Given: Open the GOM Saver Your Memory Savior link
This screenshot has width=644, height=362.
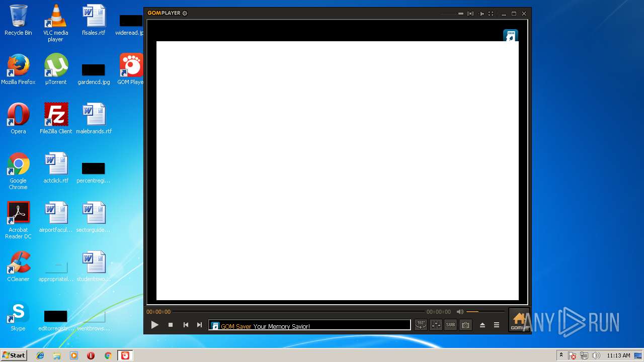Looking at the screenshot, I should [265, 326].
